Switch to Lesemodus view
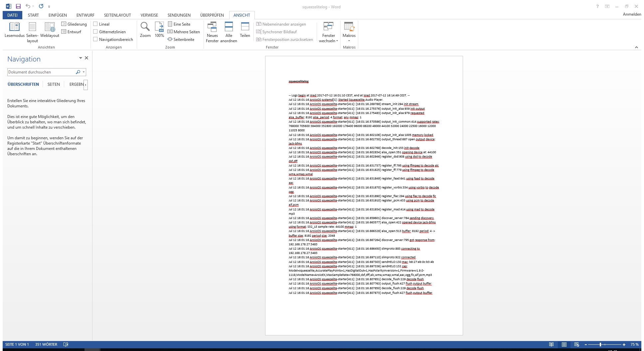 (x=14, y=30)
